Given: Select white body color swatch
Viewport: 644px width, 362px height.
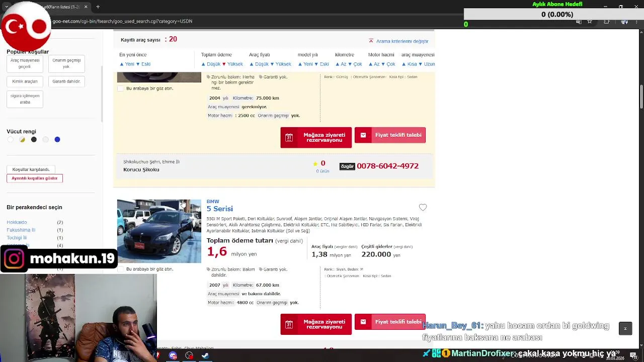Looking at the screenshot, I should (11, 140).
